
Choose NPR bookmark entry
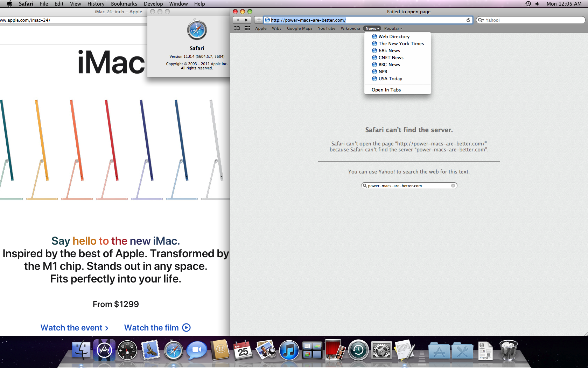tap(398, 71)
